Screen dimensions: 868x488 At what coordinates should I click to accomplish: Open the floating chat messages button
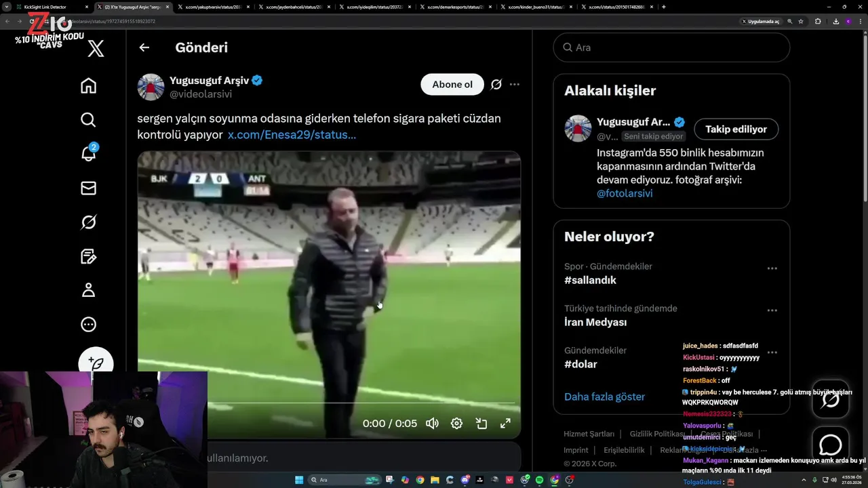[x=831, y=445]
